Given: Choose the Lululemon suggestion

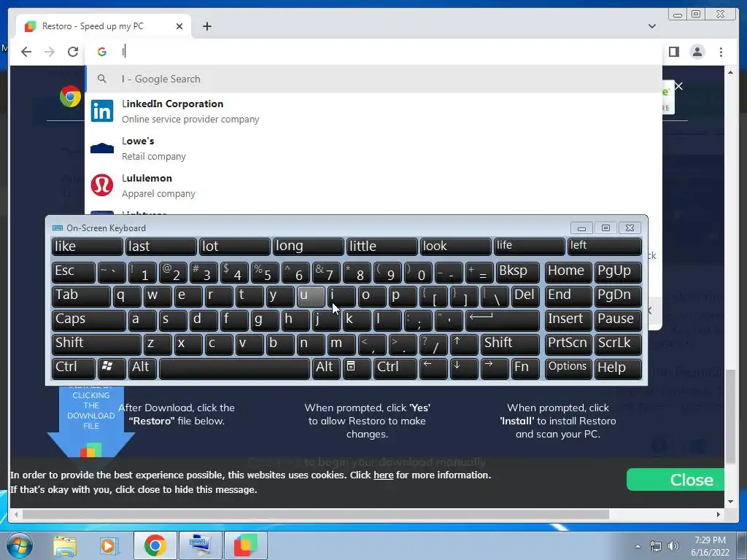Looking at the screenshot, I should pyautogui.click(x=373, y=185).
